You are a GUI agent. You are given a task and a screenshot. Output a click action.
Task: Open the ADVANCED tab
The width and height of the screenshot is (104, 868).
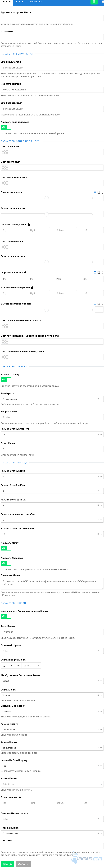point(36,2)
